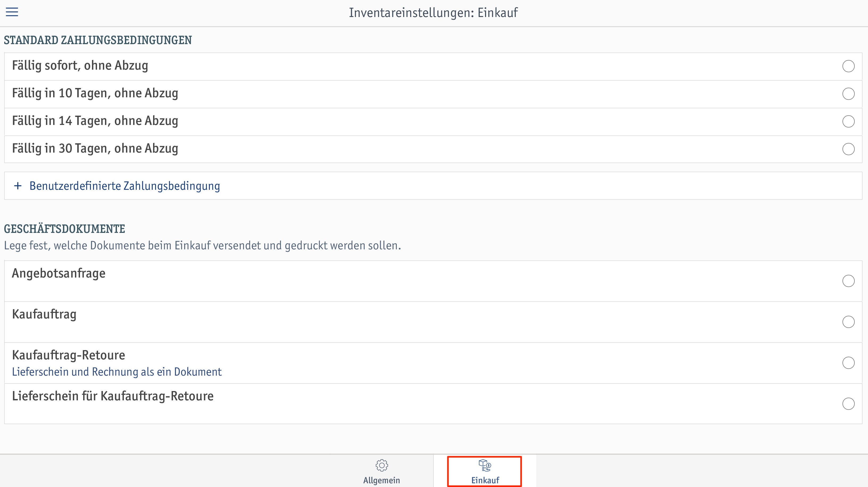Toggle Lieferschein für Kaufauftrag-Retoure radio button
868x487 pixels.
848,404
